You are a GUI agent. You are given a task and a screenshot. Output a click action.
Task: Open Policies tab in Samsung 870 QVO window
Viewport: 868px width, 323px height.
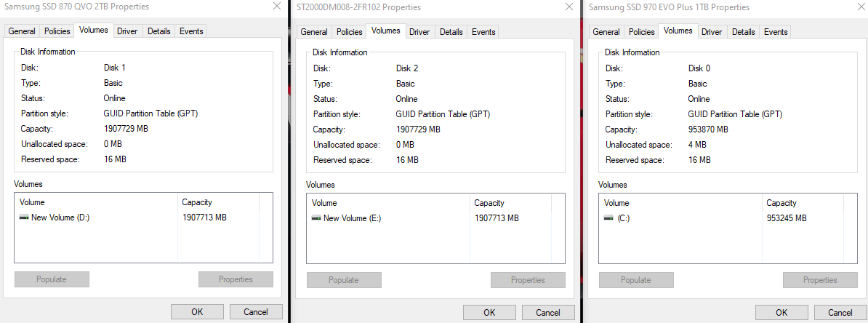click(57, 31)
